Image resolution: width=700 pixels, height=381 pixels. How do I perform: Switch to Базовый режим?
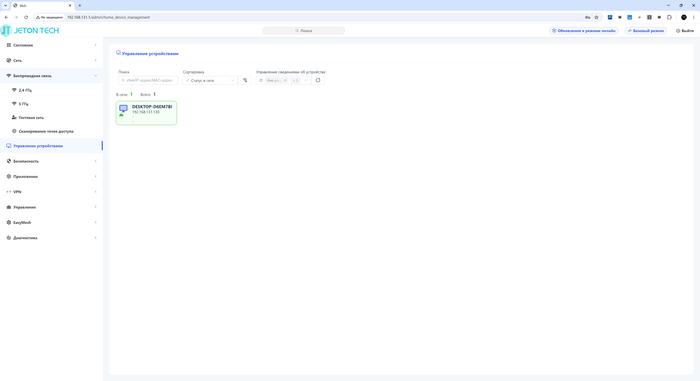pos(646,31)
